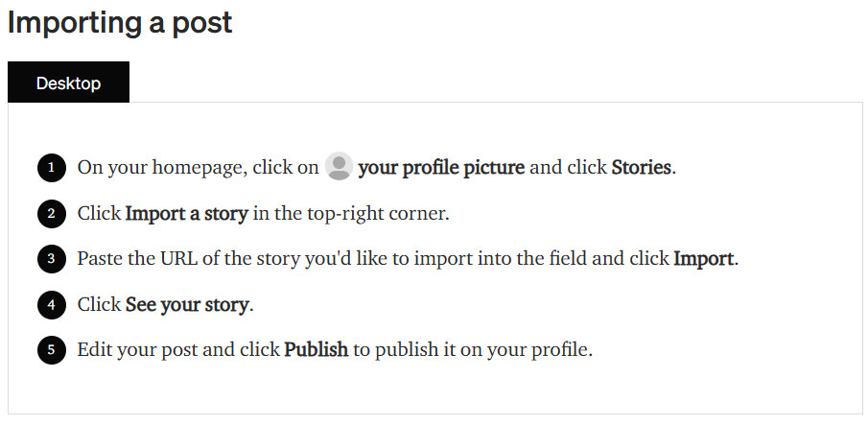Click the bold "Publish" text in step 5
The height and width of the screenshot is (425, 868).
point(316,350)
